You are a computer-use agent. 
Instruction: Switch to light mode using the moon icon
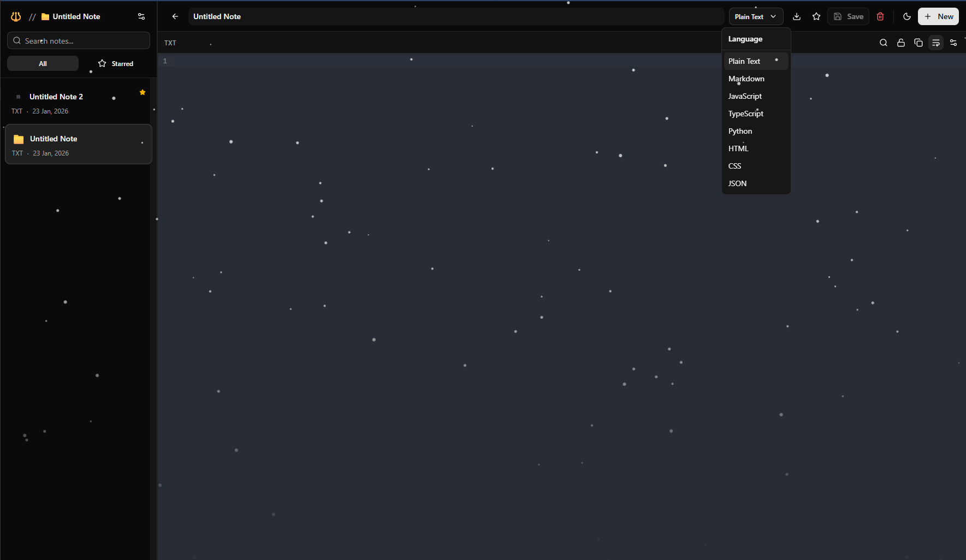(906, 16)
